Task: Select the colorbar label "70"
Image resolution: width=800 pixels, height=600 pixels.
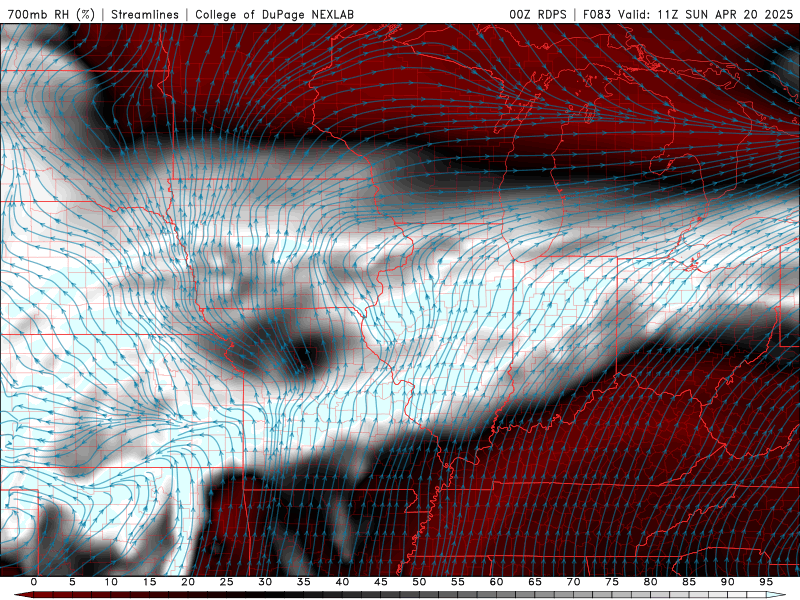Action: pos(573,582)
